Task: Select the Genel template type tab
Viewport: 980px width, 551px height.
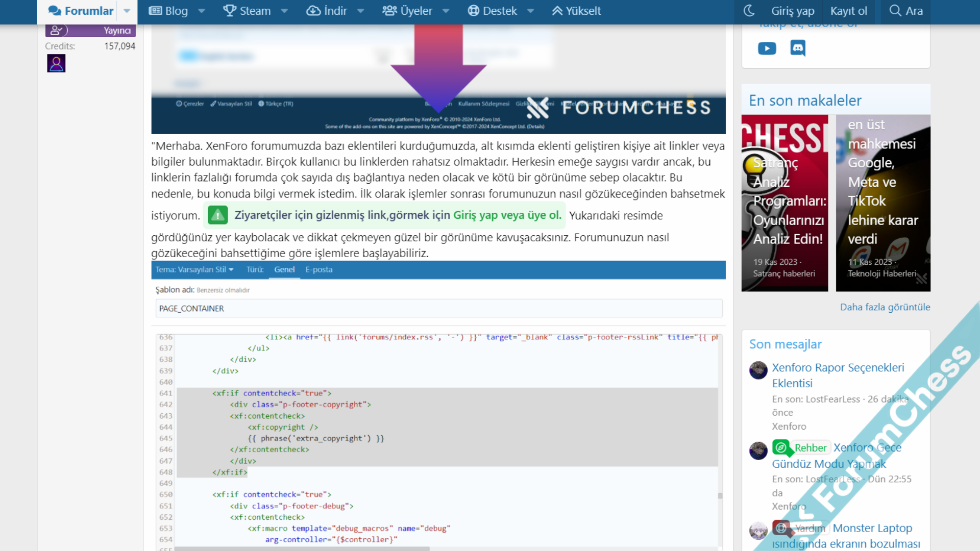Action: [284, 269]
